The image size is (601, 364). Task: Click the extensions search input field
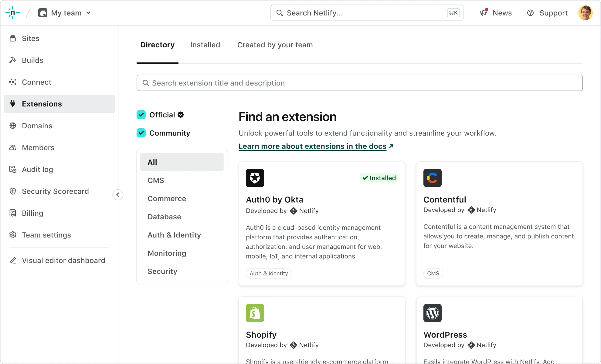360,83
